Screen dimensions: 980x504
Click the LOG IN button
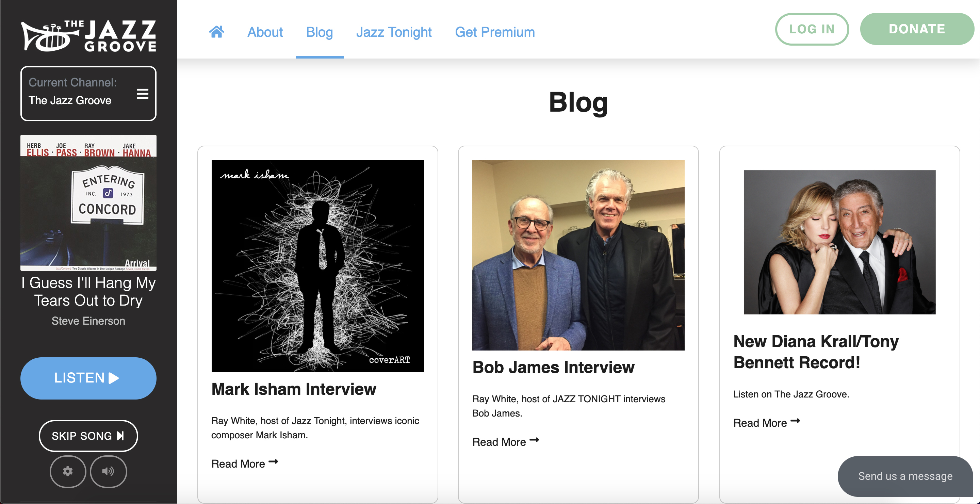point(812,29)
